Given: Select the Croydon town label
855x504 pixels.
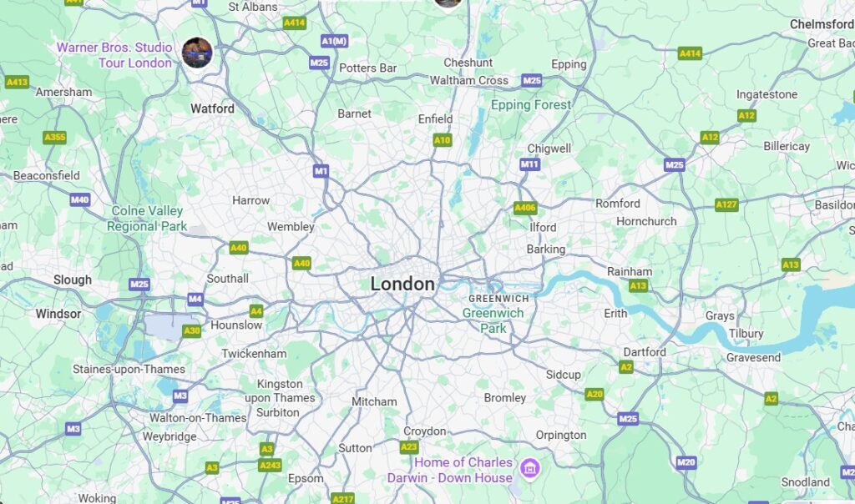Looking at the screenshot, I should tap(425, 431).
